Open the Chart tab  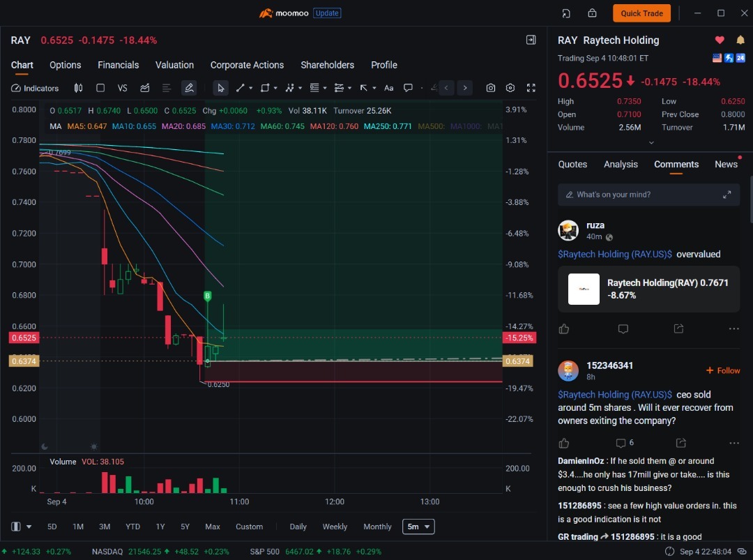point(22,65)
